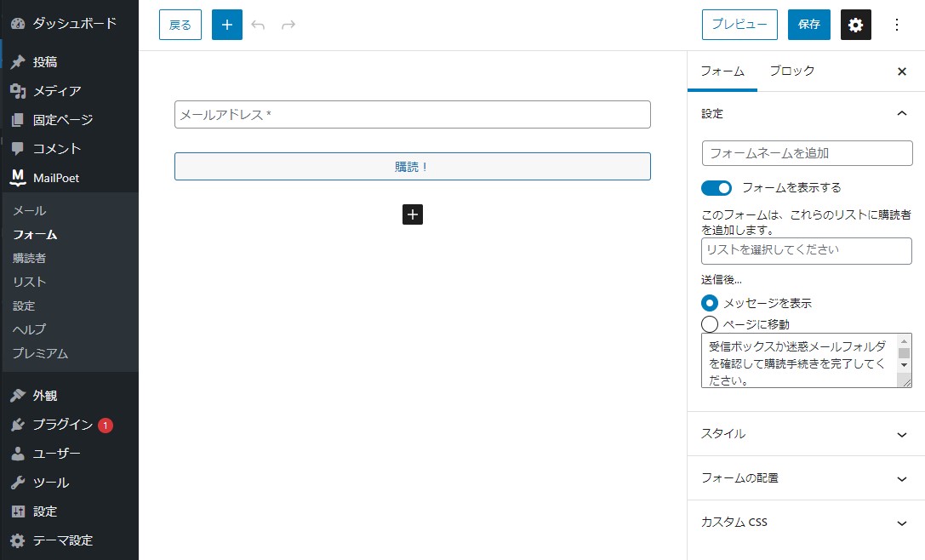Click the blue add block plus button
The image size is (925, 560).
227,25
